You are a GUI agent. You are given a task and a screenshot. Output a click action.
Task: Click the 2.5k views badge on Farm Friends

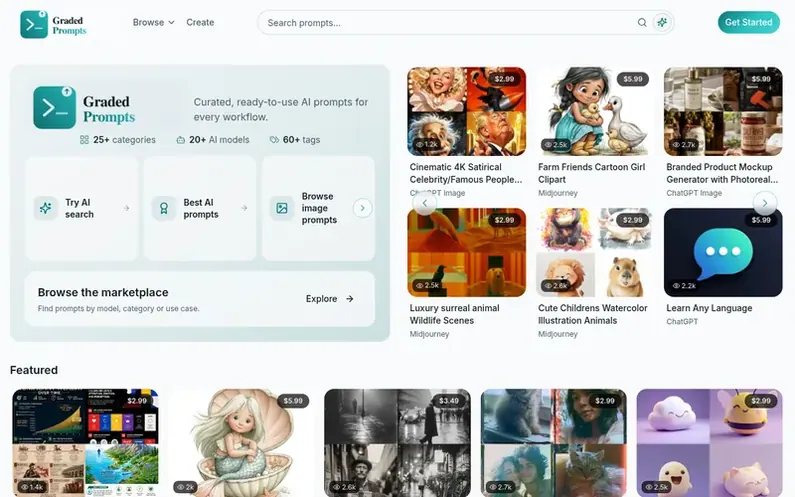coord(556,145)
